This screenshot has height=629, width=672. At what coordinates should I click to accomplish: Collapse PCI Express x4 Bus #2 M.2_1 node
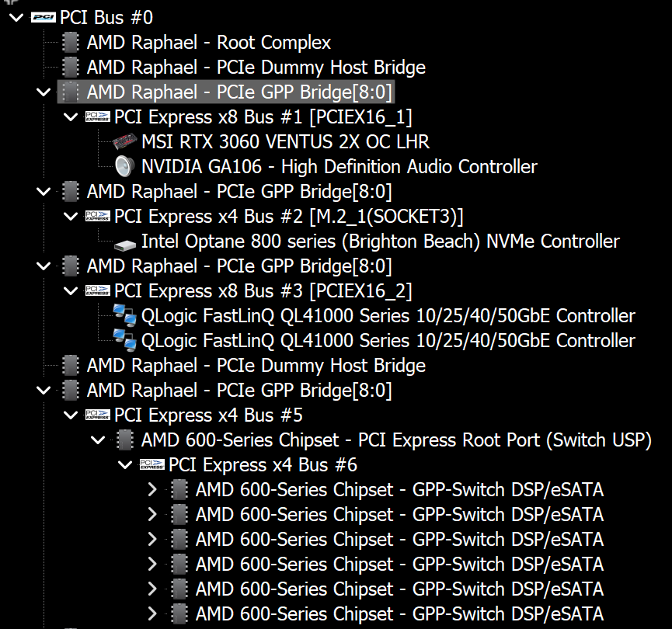71,217
